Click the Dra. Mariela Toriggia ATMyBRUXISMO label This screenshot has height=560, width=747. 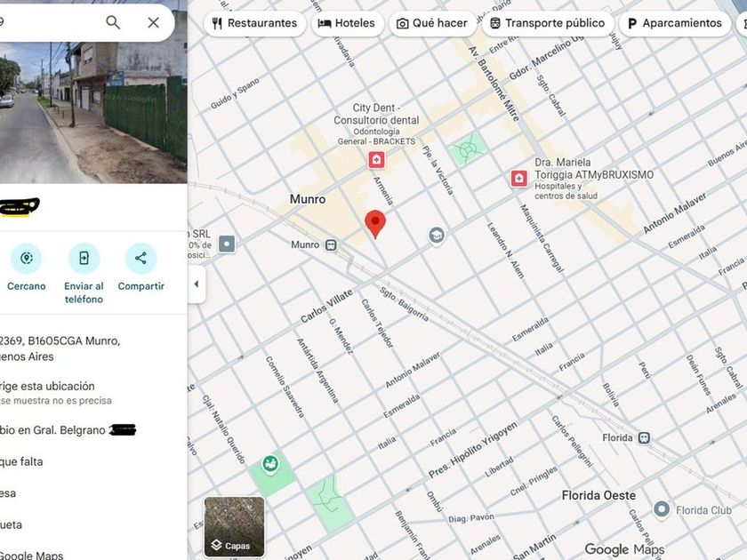coord(594,169)
